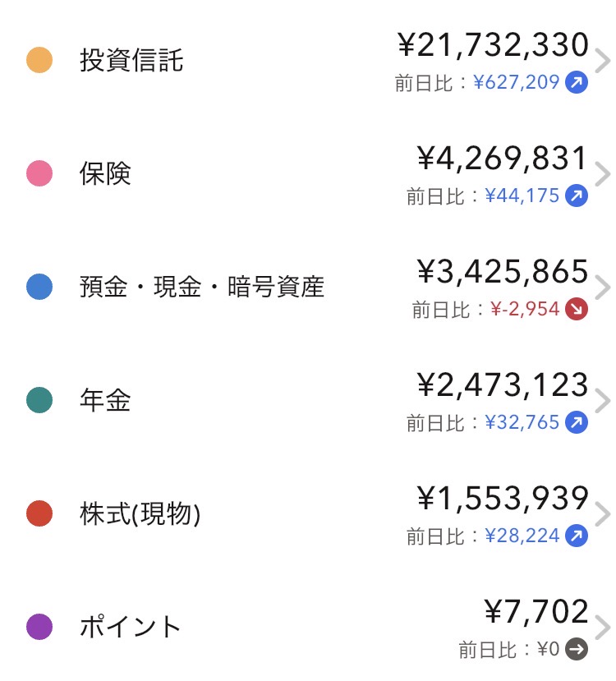Image resolution: width=616 pixels, height=681 pixels.
Task: Click the purple ポイント color dot
Action: pyautogui.click(x=39, y=628)
